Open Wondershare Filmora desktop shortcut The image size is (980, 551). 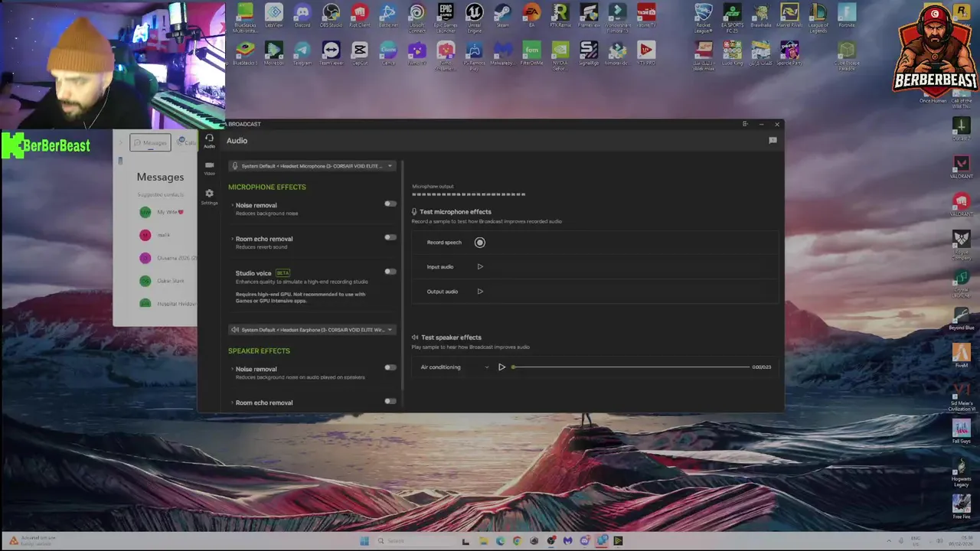click(617, 18)
